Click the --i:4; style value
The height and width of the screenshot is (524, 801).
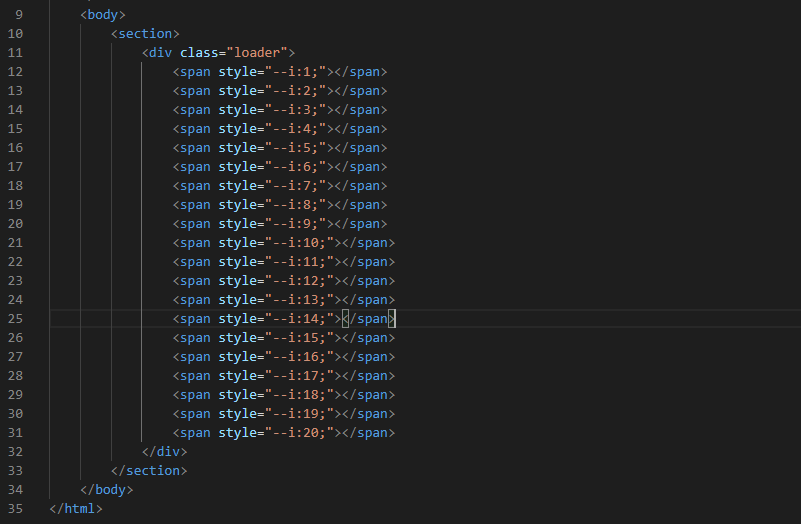pos(295,129)
